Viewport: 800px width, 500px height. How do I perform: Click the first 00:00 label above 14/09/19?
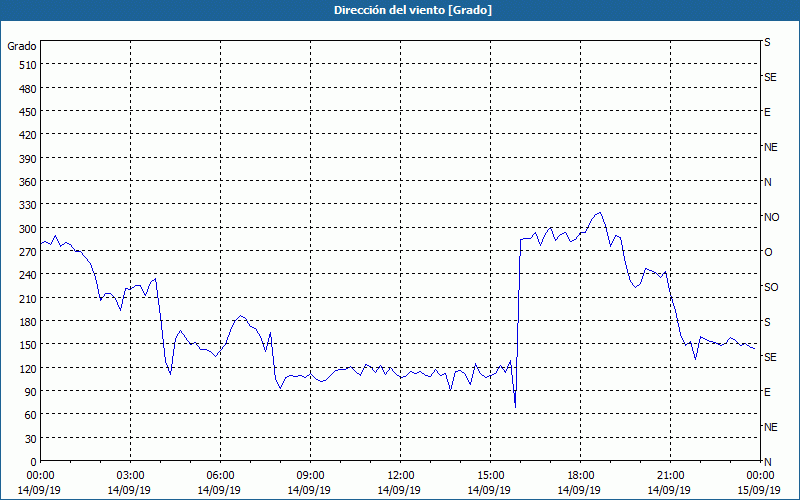[x=40, y=476]
